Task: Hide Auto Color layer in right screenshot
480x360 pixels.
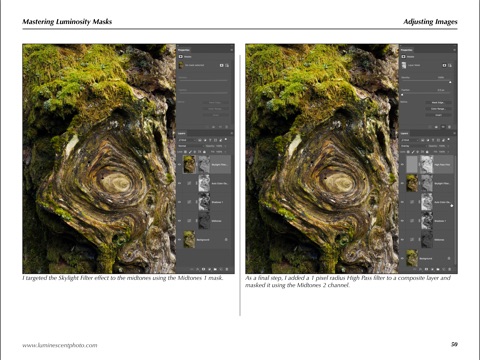Action: click(x=403, y=202)
